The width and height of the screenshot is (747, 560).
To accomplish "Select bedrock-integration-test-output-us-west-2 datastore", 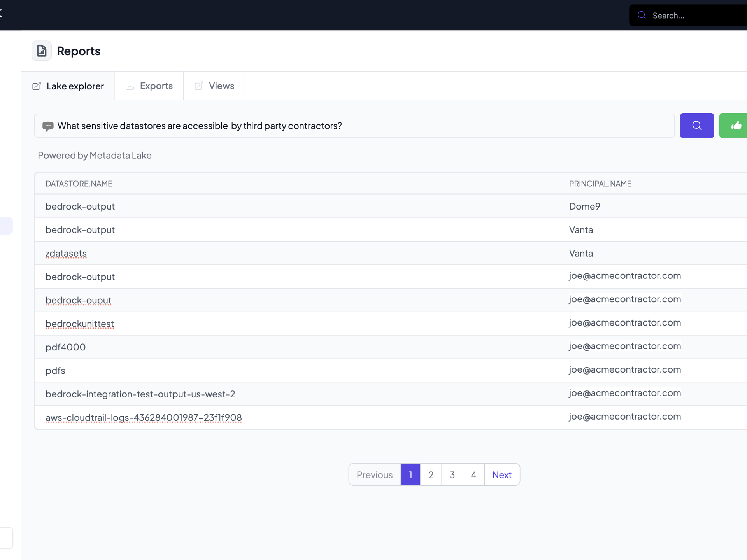I will [x=140, y=394].
